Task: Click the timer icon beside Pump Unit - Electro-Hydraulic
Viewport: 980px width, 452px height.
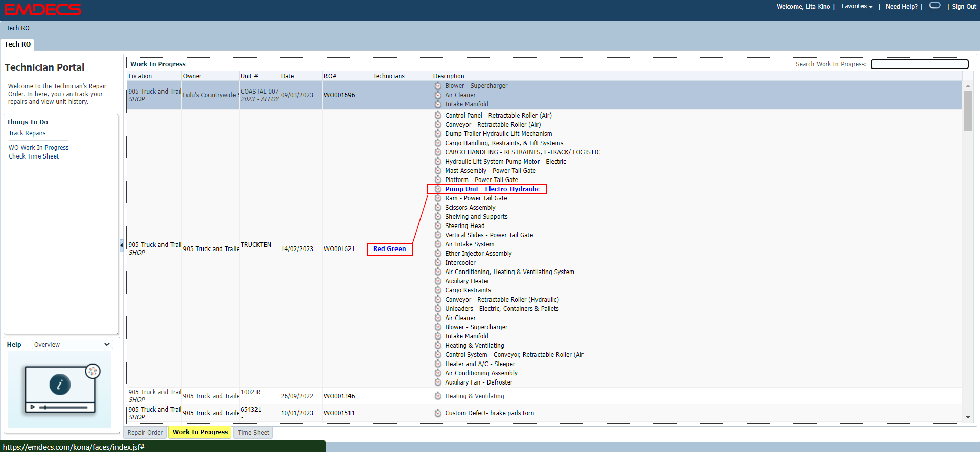Action: click(438, 189)
